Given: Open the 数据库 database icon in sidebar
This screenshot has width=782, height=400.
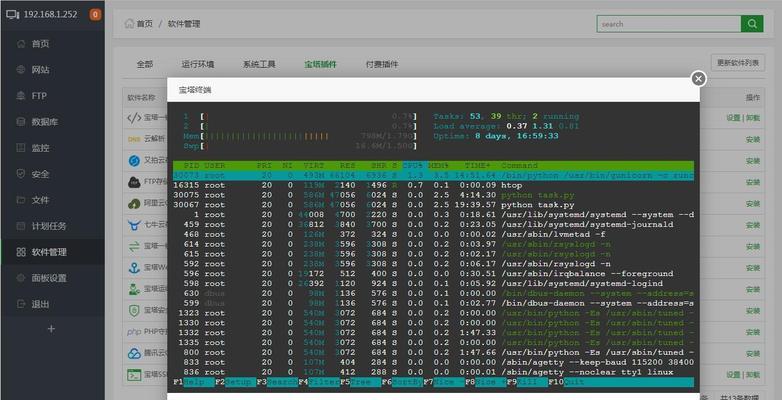Looking at the screenshot, I should click(21, 122).
